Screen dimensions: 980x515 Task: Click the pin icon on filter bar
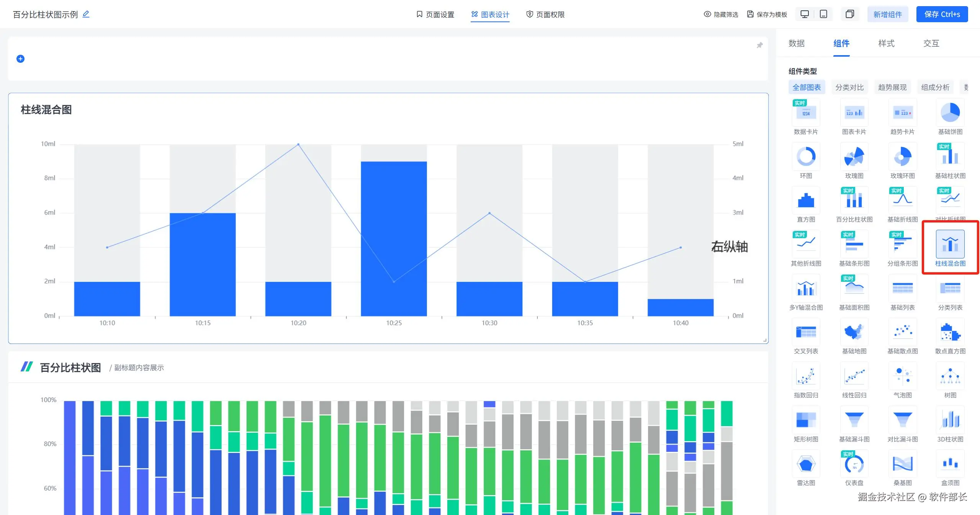click(x=759, y=45)
